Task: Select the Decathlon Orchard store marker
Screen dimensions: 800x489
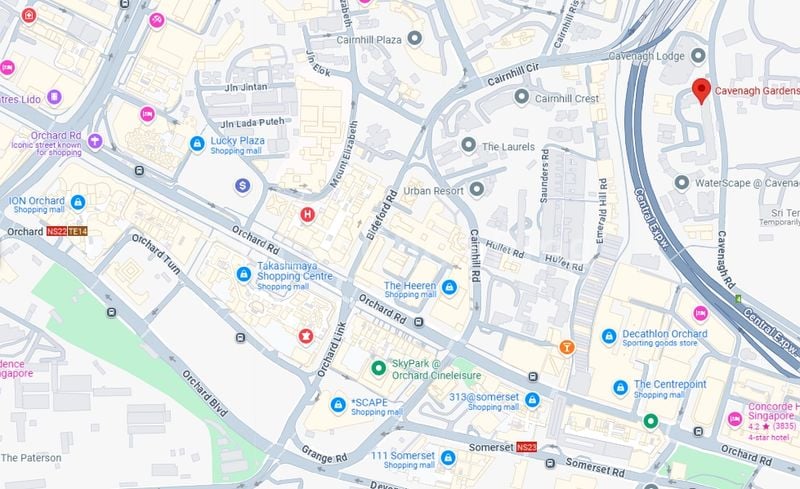Action: (x=609, y=336)
